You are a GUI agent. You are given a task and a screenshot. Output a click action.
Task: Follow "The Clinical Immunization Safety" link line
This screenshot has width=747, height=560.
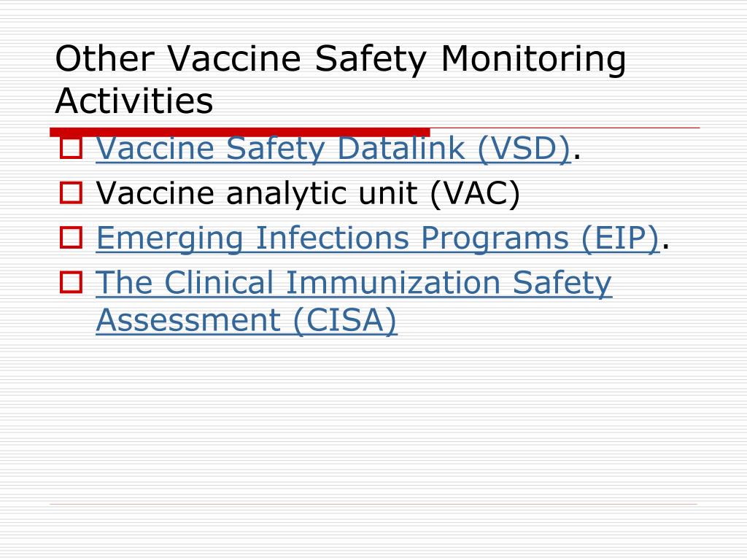pyautogui.click(x=354, y=283)
